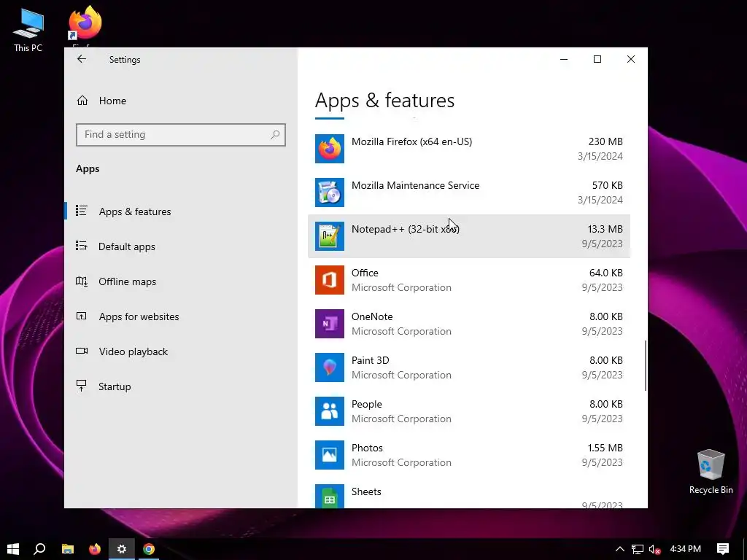Click the People app icon
The width and height of the screenshot is (747, 560).
pyautogui.click(x=329, y=411)
